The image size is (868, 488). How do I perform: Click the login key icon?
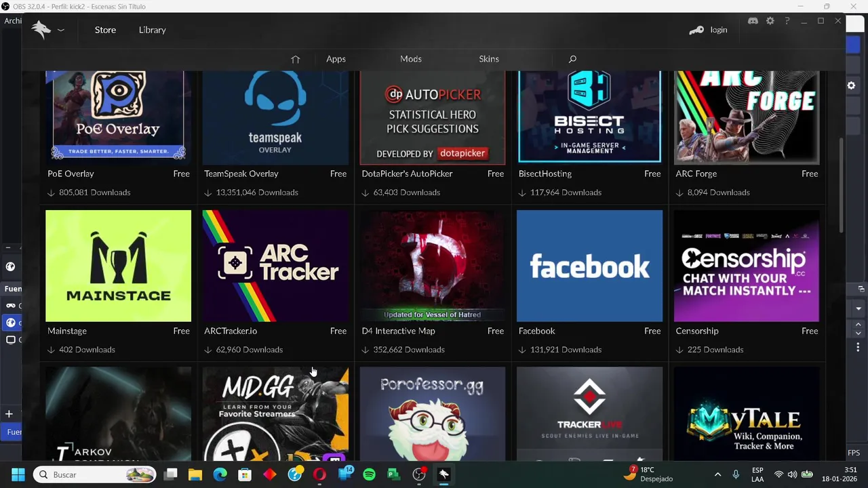tap(696, 30)
